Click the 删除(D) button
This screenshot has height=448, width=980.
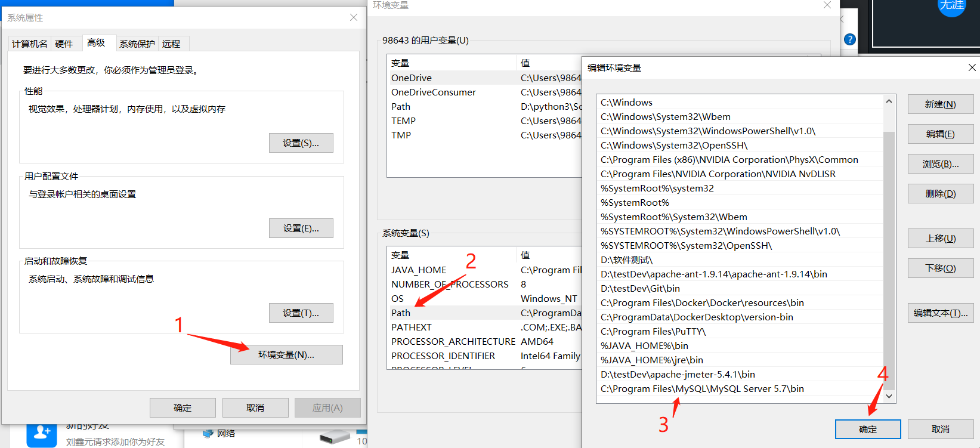(941, 194)
